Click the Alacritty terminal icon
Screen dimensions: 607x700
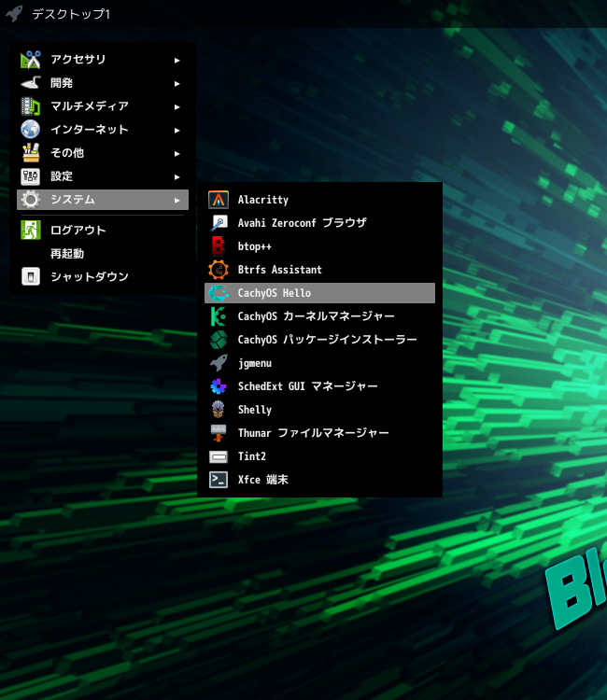219,200
